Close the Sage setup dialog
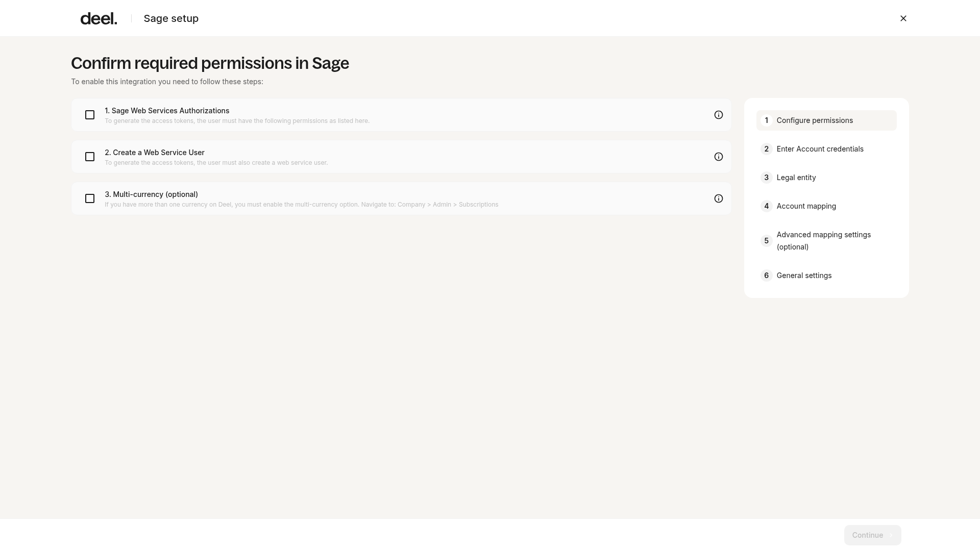Viewport: 980px width, 551px height. point(903,18)
